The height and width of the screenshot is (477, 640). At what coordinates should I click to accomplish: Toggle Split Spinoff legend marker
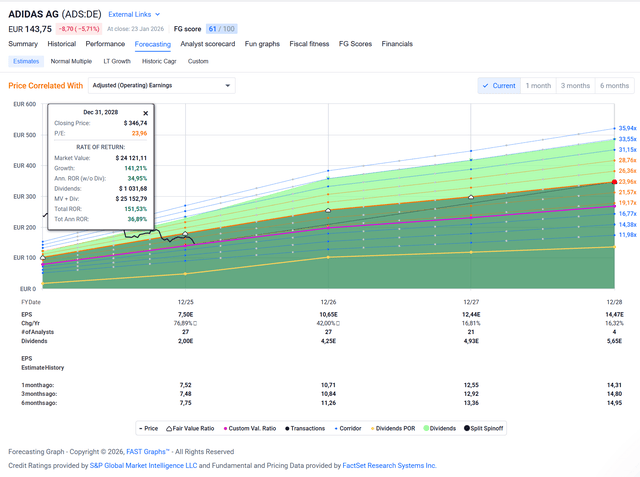(467, 428)
